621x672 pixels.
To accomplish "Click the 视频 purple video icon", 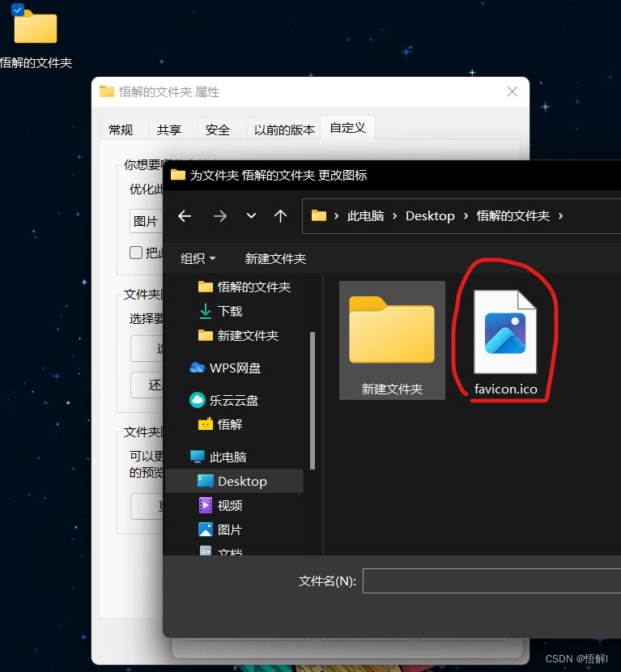I will tap(206, 505).
